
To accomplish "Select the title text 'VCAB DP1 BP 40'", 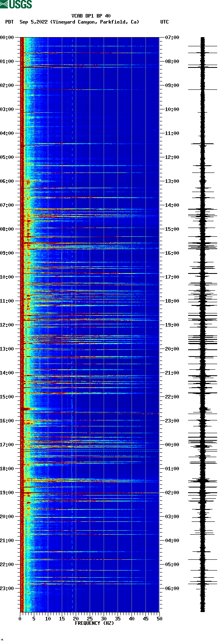I will pos(91,16).
